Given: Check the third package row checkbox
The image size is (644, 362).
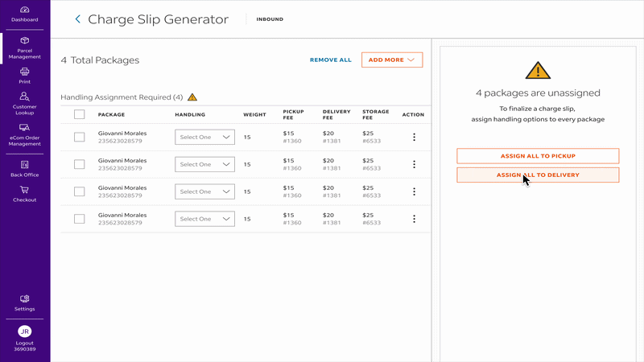Looking at the screenshot, I should (x=79, y=191).
